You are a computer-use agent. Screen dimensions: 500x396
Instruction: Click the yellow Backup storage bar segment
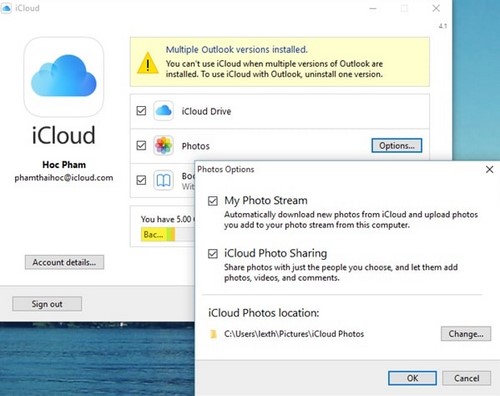click(x=154, y=234)
